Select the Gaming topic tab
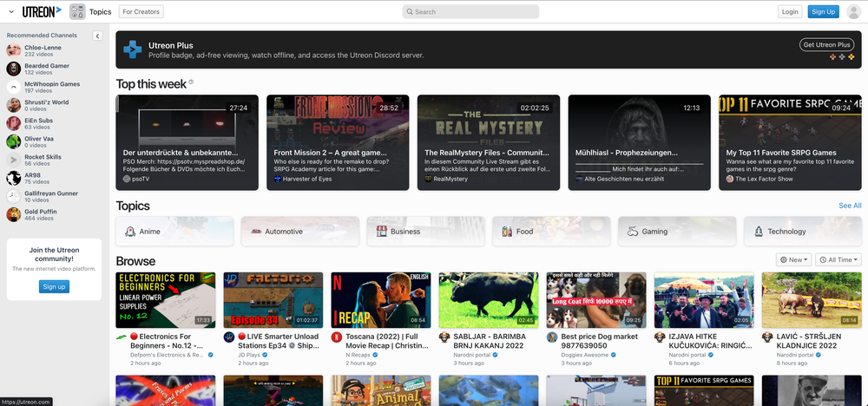 click(677, 232)
